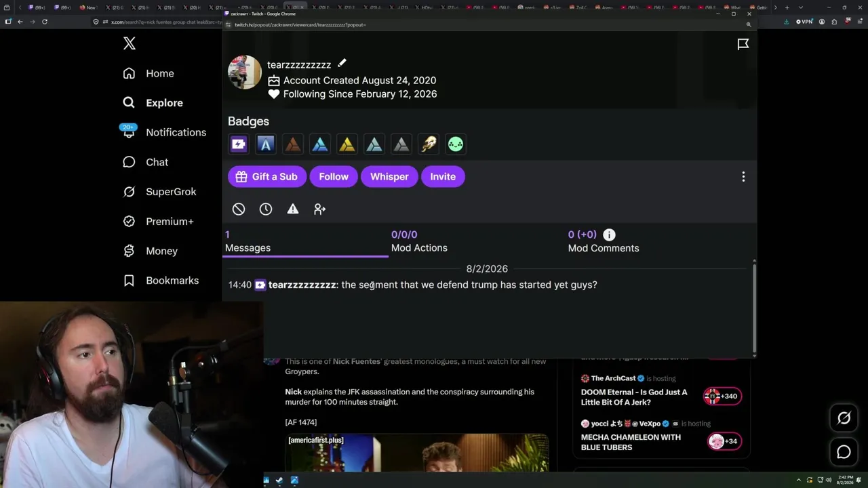Report user with the flag icon
The height and width of the screenshot is (488, 868).
[743, 44]
